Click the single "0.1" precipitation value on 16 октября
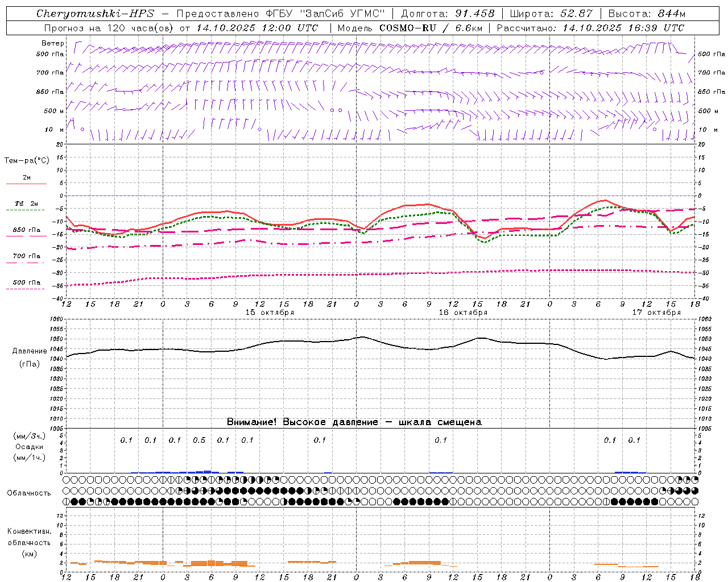 (441, 440)
